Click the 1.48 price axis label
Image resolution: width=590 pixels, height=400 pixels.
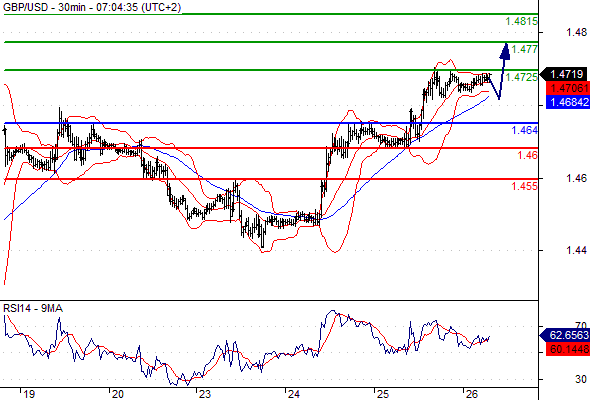pyautogui.click(x=576, y=32)
